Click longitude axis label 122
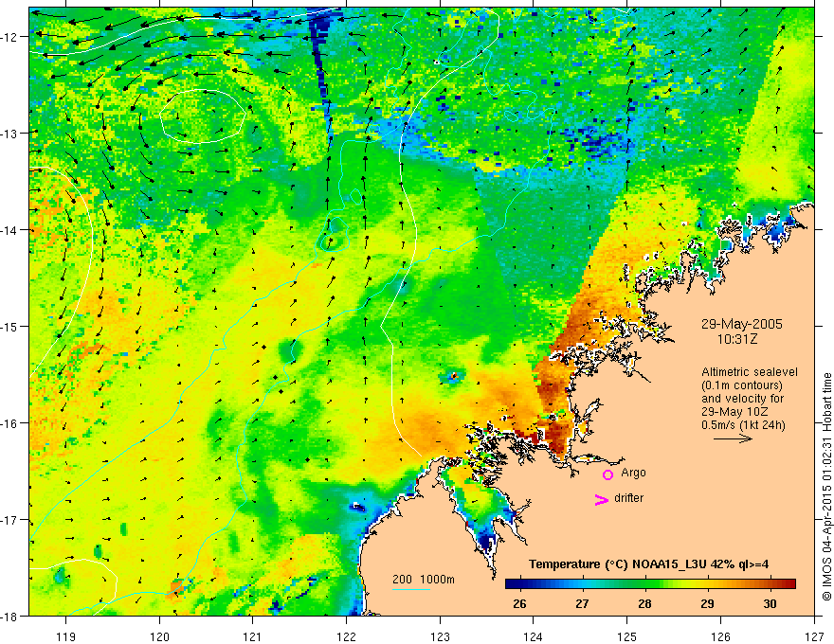Image resolution: width=834 pixels, height=644 pixels. [x=346, y=636]
